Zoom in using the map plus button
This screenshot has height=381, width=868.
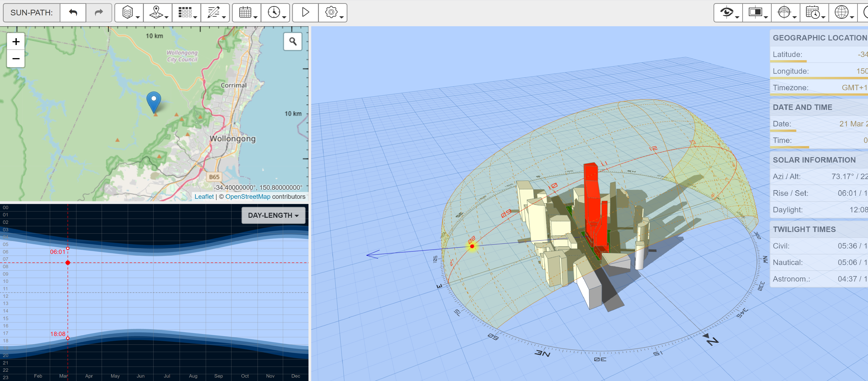[16, 41]
